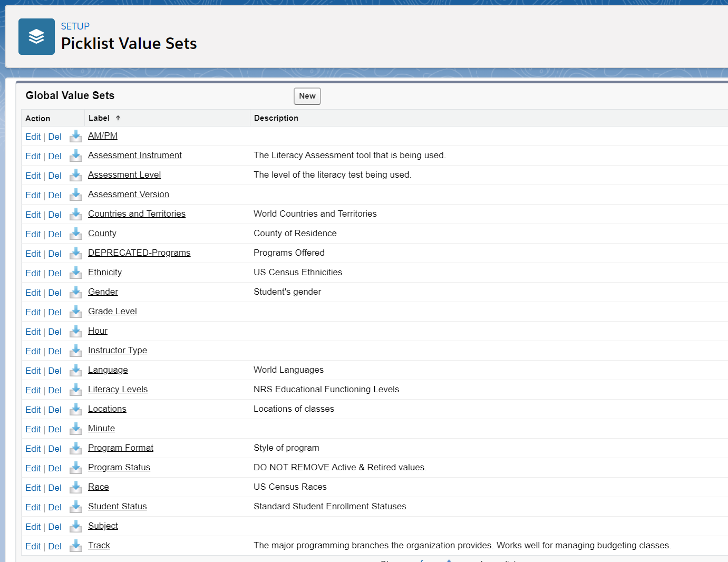Click the export icon next to County
728x562 pixels.
[x=75, y=234]
